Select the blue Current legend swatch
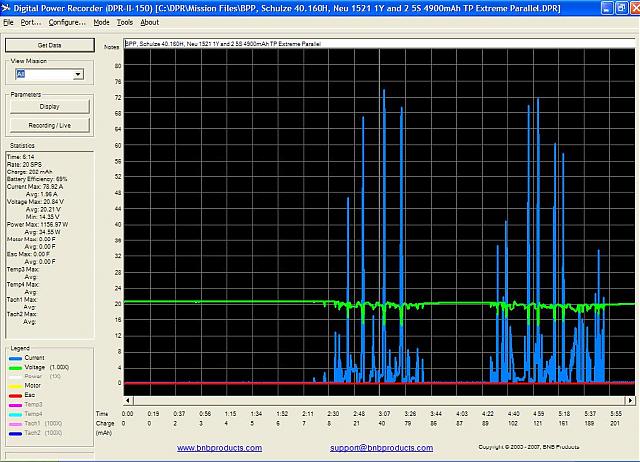Image resolution: width=640 pixels, height=462 pixels. click(x=14, y=357)
